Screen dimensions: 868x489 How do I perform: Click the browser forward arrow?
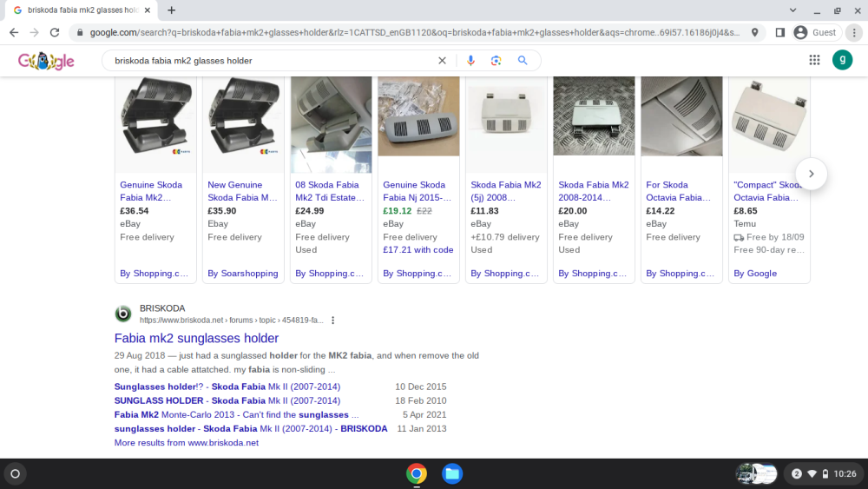point(35,33)
